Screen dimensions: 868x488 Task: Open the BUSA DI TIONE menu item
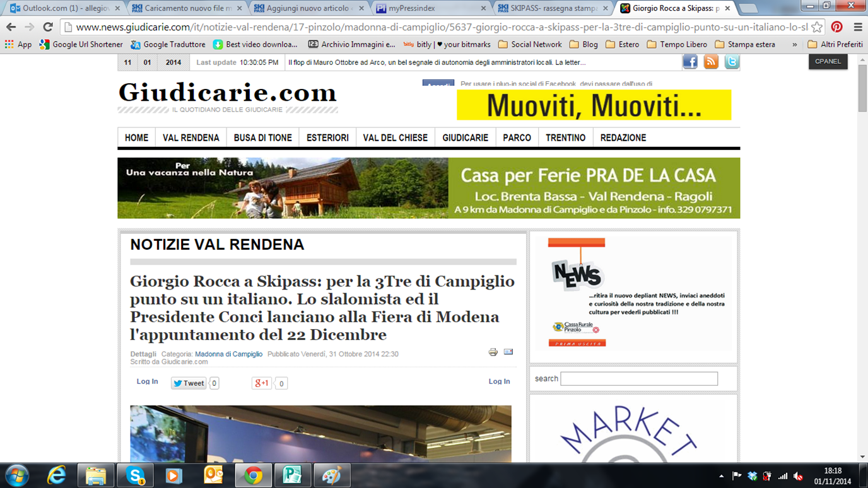pos(263,137)
